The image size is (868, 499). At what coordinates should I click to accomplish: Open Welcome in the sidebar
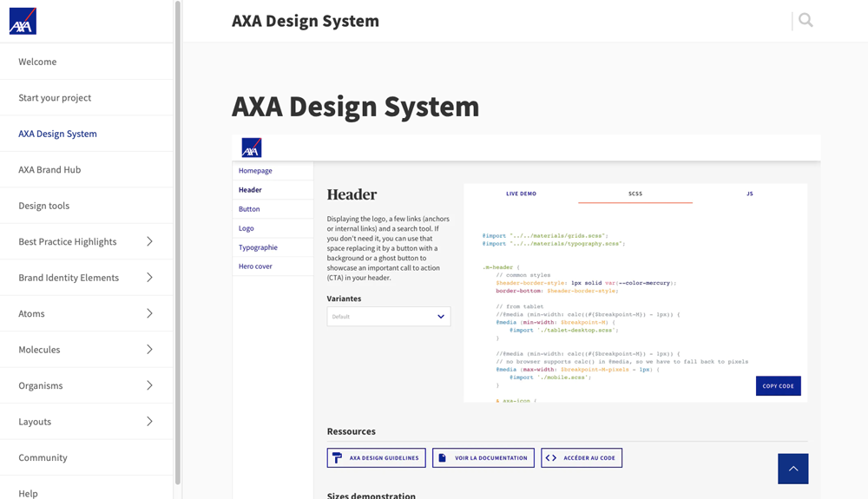tap(86, 62)
